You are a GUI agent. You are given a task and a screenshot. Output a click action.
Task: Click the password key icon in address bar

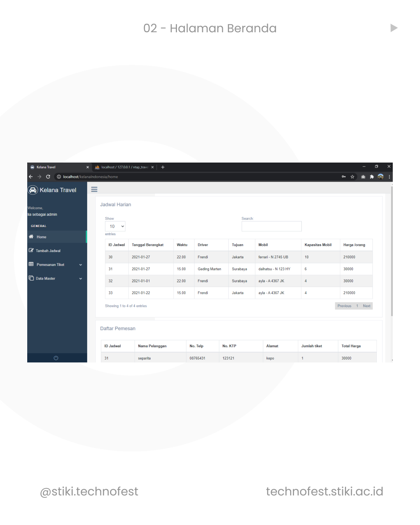(344, 177)
